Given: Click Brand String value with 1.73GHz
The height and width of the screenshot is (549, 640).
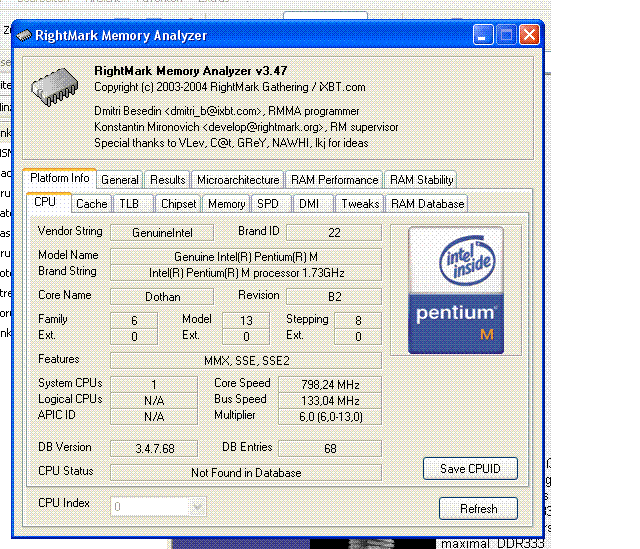Looking at the screenshot, I should [x=246, y=273].
